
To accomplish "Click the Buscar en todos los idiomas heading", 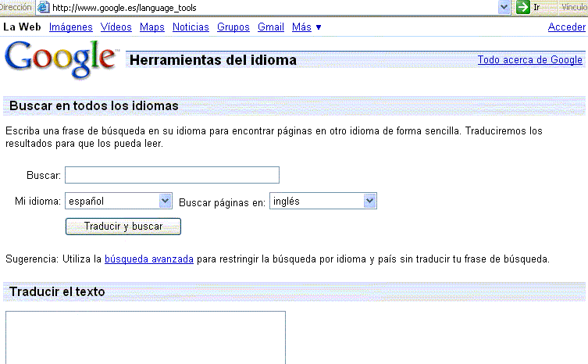I will coord(94,105).
